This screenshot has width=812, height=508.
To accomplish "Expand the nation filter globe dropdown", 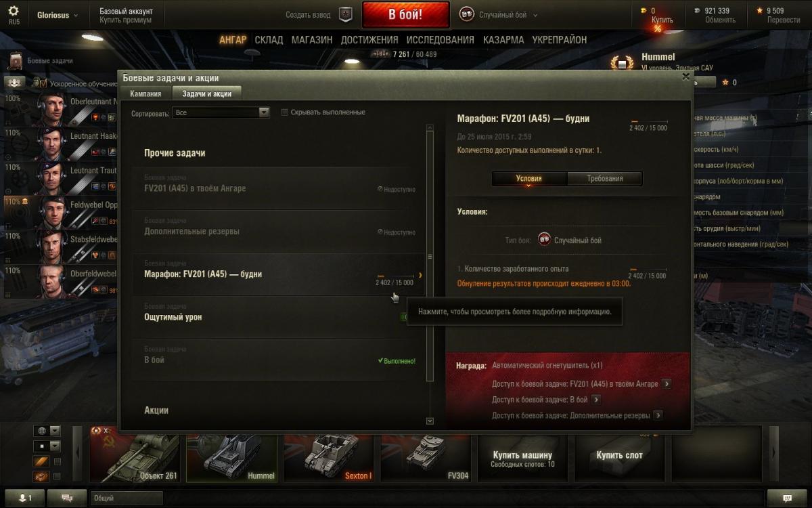I will [x=47, y=430].
